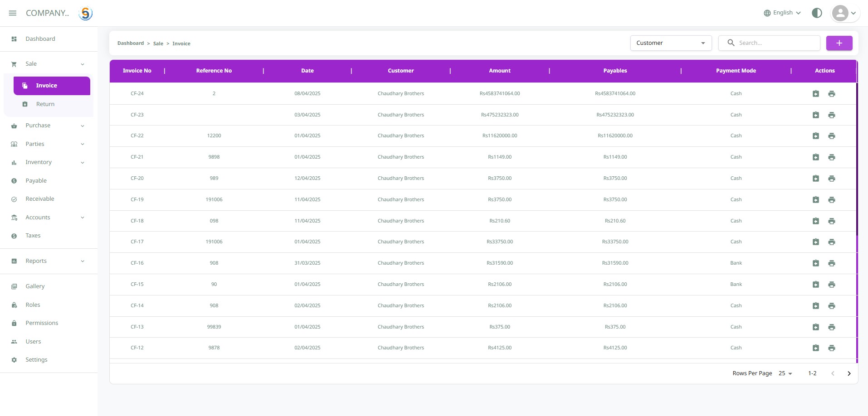Print invoice CF-16
This screenshot has height=416, width=868.
(831, 263)
